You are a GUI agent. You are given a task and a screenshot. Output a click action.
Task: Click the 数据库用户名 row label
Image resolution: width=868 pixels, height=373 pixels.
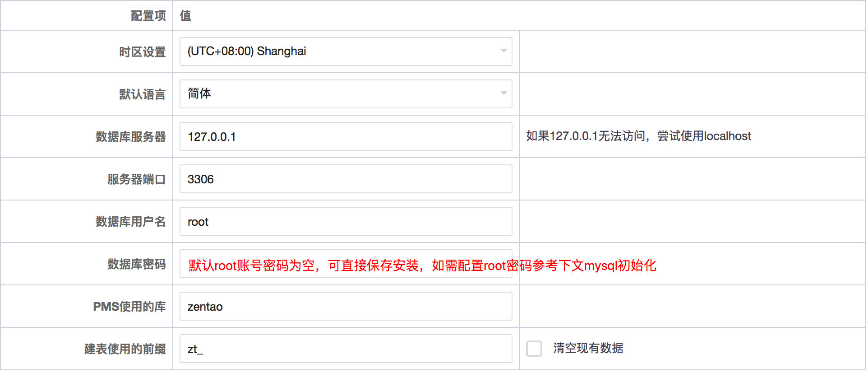pyautogui.click(x=130, y=222)
